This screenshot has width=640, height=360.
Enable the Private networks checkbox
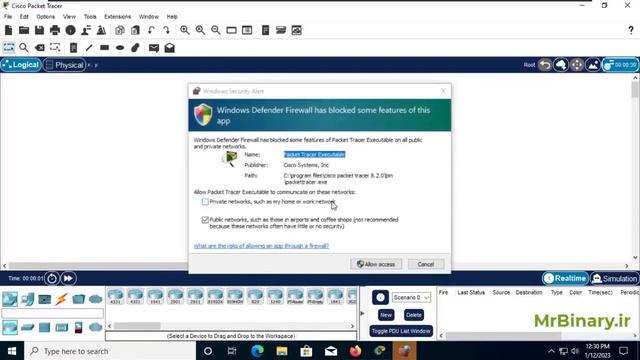(x=205, y=202)
